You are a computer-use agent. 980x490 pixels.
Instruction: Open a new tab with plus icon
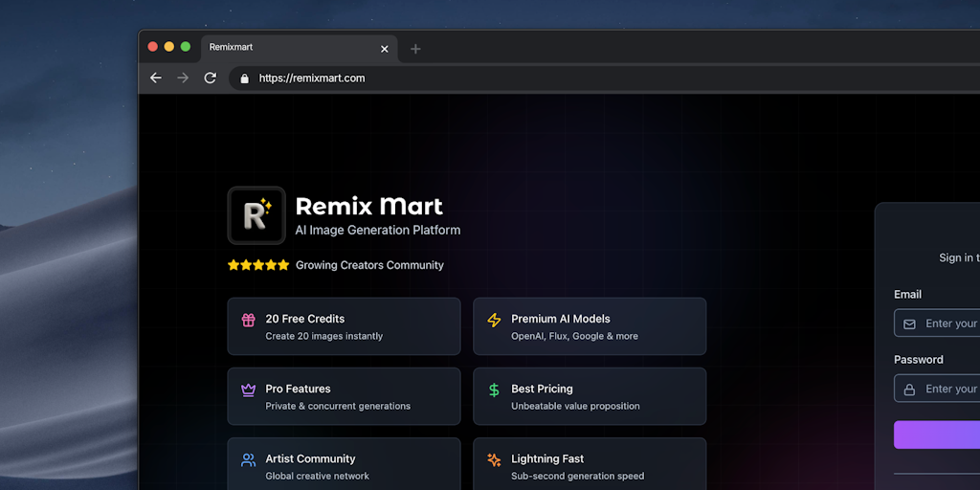point(415,49)
